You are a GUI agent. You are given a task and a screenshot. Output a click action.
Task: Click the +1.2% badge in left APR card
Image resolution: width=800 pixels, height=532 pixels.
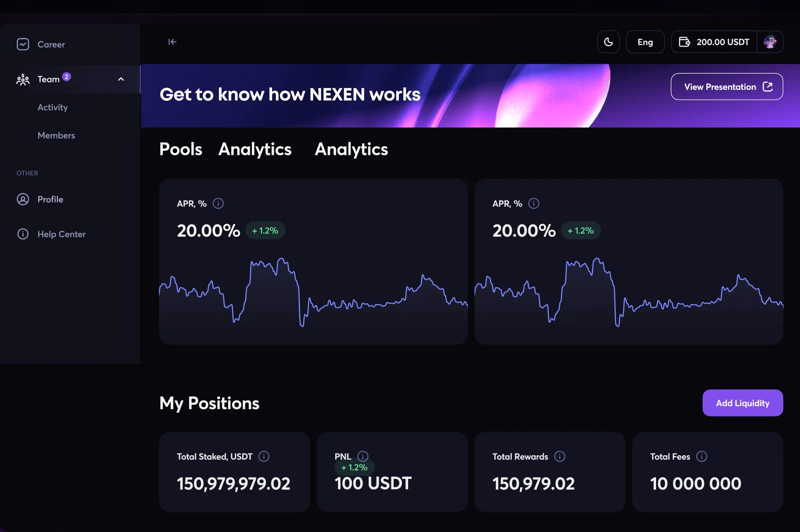click(265, 231)
